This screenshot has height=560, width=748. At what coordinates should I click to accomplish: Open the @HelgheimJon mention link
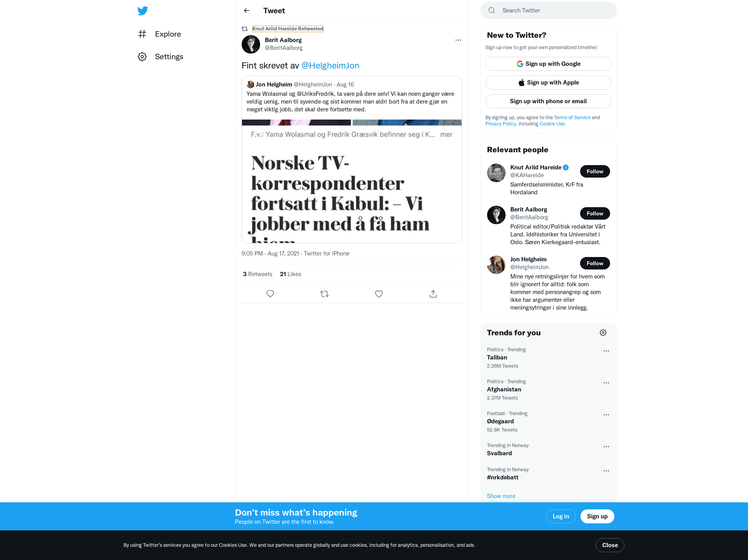[330, 65]
